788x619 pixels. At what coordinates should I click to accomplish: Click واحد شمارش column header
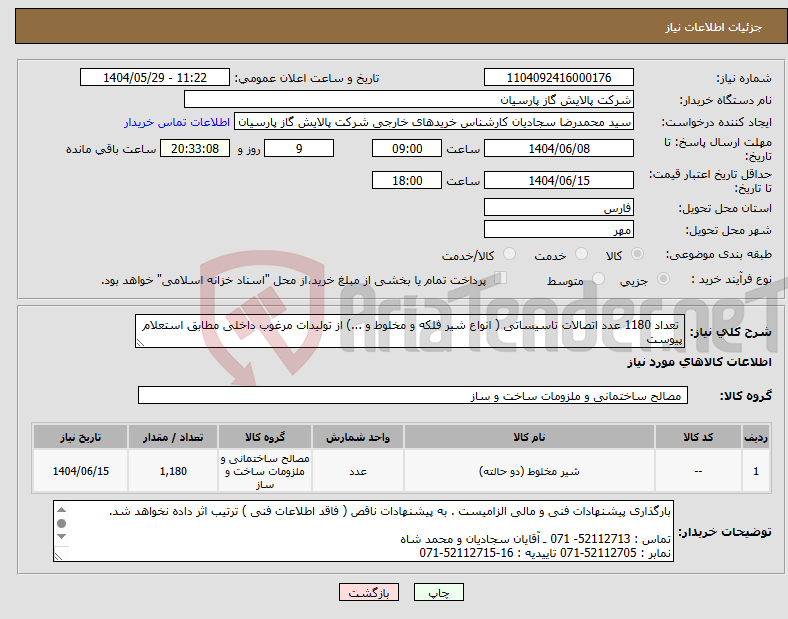[358, 437]
